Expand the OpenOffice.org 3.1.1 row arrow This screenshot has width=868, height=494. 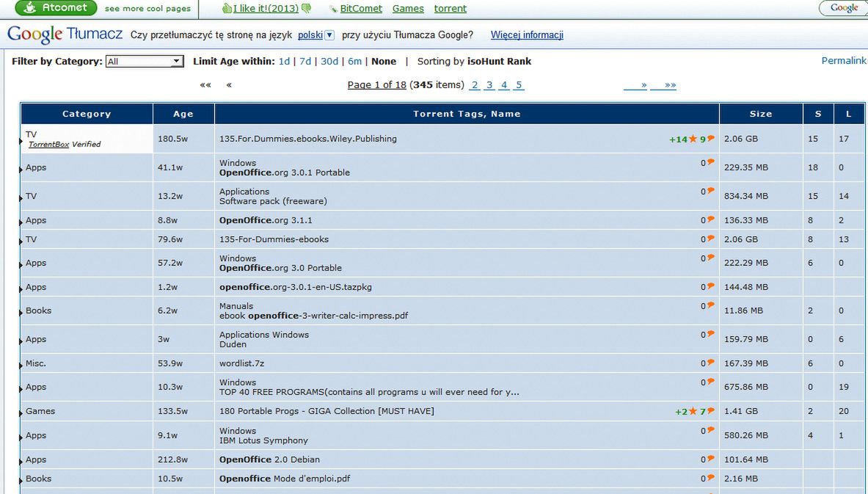tap(21, 222)
